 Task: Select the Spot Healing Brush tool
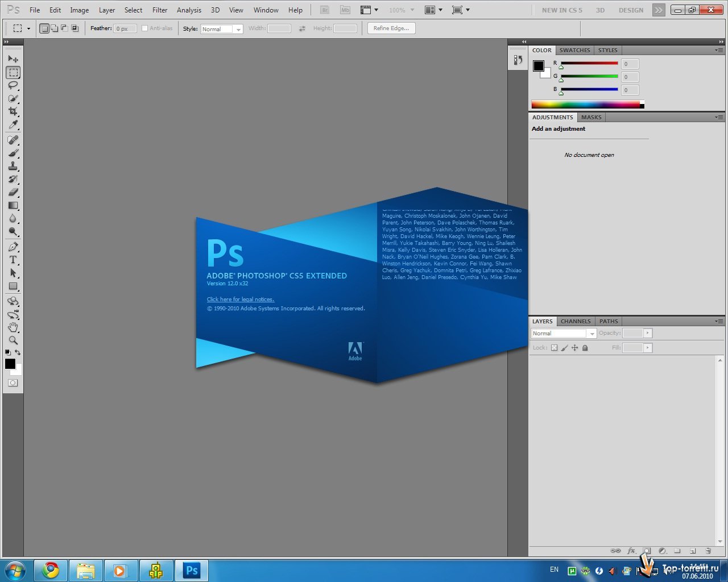click(13, 140)
